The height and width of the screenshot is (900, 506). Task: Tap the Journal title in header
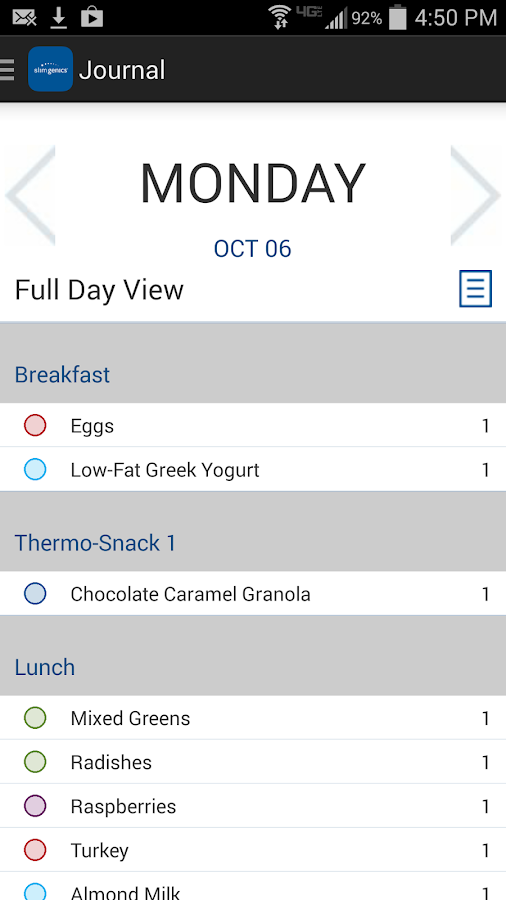coord(122,70)
